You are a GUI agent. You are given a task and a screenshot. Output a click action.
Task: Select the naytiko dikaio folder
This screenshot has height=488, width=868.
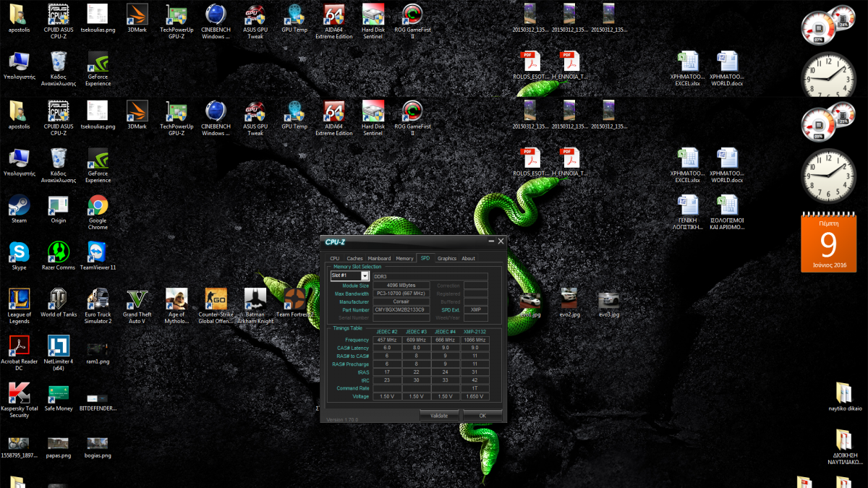click(x=845, y=396)
